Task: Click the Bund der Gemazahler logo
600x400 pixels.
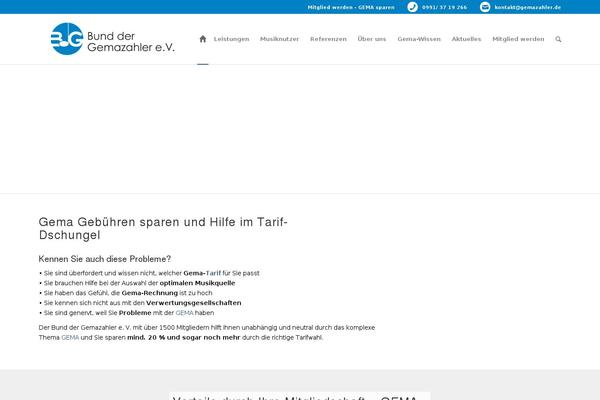Action: pos(112,39)
